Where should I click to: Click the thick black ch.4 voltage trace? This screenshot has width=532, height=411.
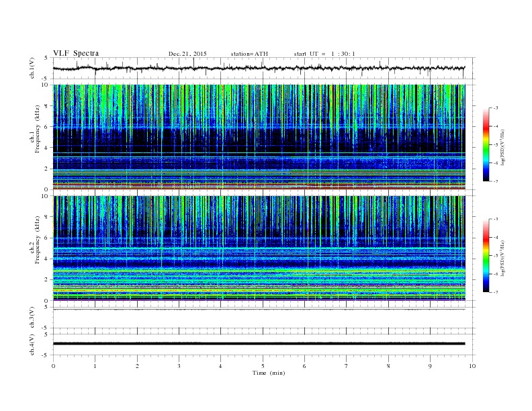[259, 344]
